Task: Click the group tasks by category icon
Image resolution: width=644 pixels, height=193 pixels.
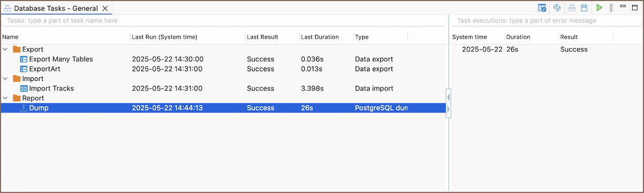Action: click(x=572, y=8)
